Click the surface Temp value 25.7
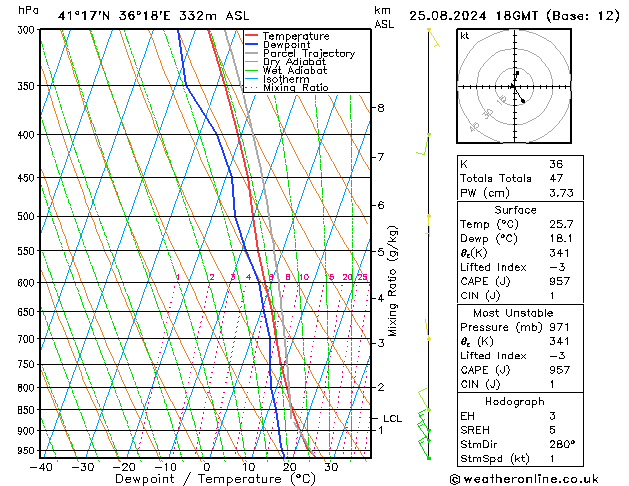The image size is (629, 486). [562, 224]
